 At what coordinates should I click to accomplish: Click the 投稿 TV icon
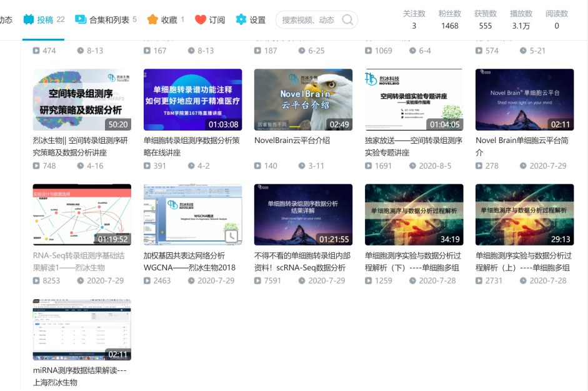(x=29, y=19)
